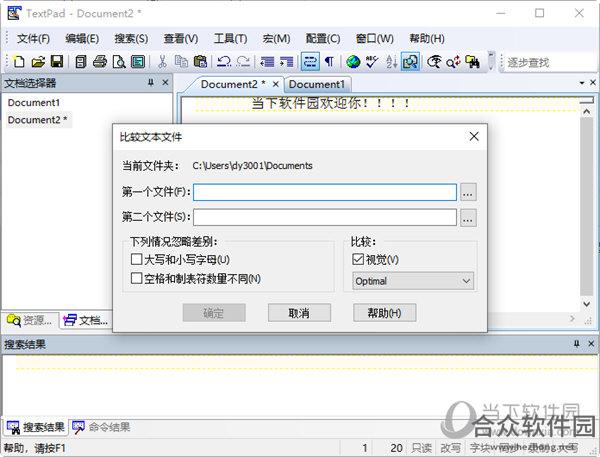Image resolution: width=600 pixels, height=457 pixels.
Task: Click the page setup view icon
Action: click(138, 62)
